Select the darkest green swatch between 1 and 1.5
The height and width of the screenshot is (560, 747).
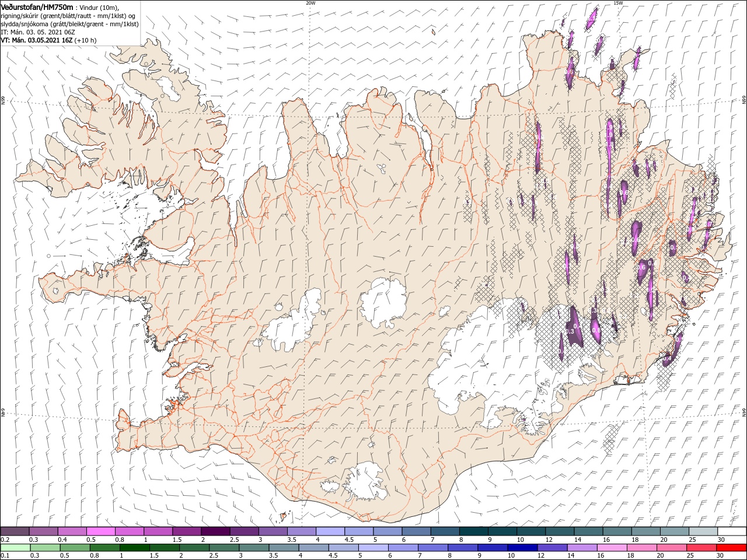tap(134, 548)
